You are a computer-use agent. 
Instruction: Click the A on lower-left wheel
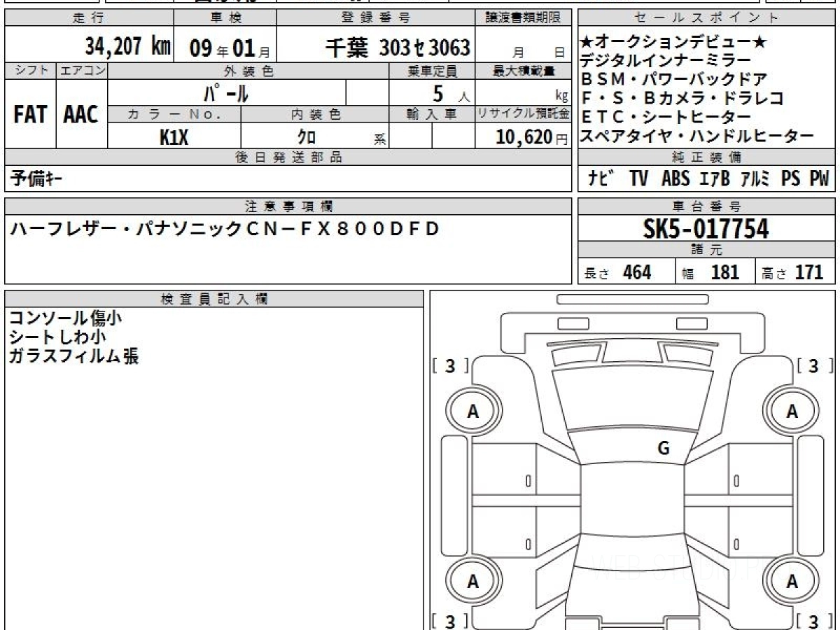473,582
